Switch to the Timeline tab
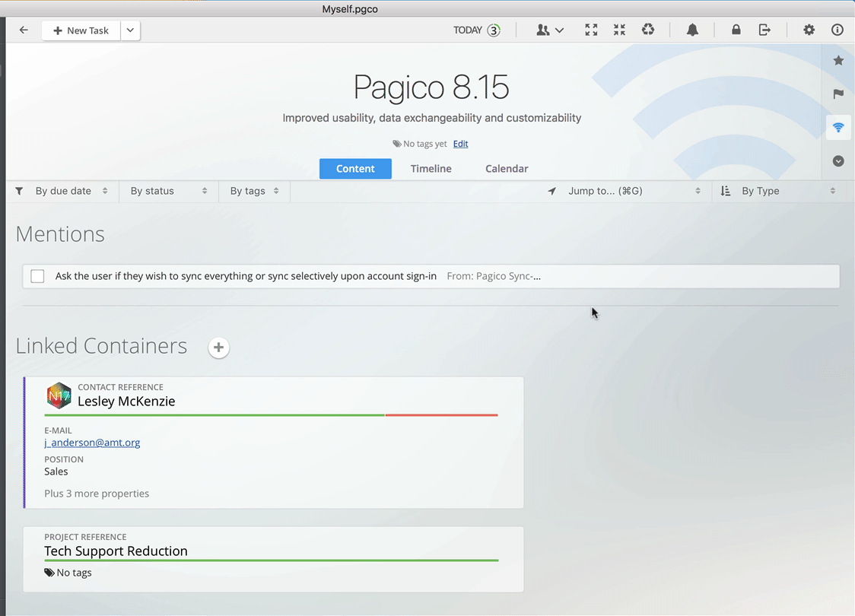This screenshot has height=616, width=855. coord(431,169)
